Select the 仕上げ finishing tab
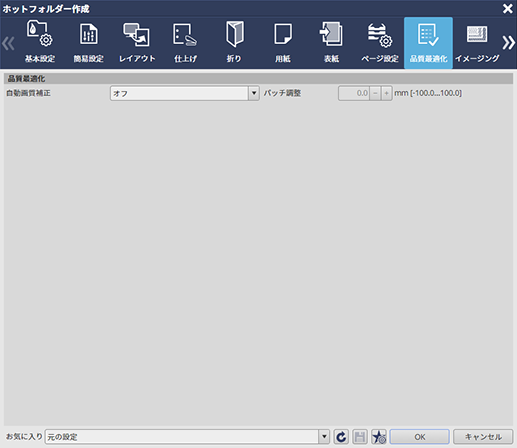 tap(185, 43)
